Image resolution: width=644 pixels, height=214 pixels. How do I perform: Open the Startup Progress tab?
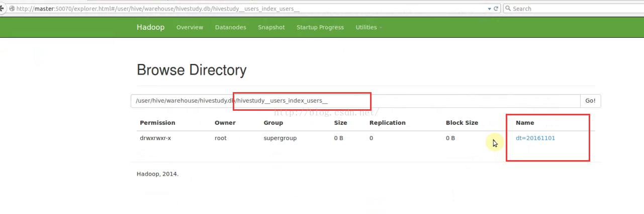(x=320, y=27)
